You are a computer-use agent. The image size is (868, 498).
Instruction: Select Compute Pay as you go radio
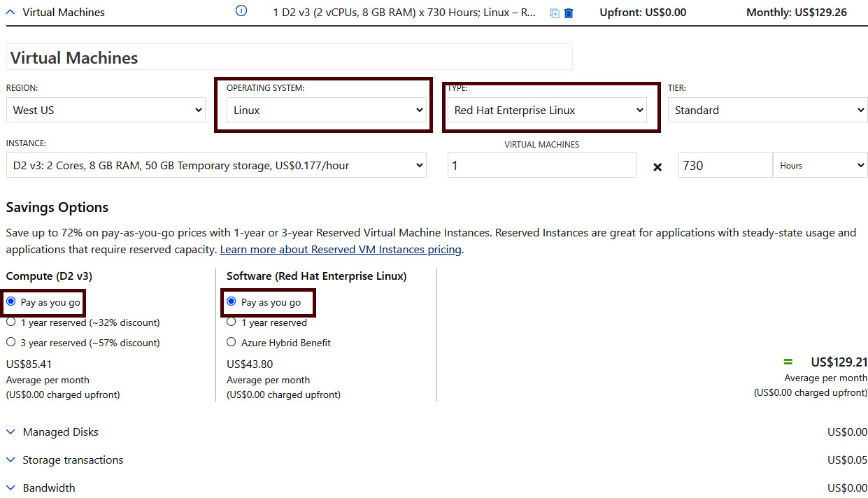pyautogui.click(x=10, y=301)
